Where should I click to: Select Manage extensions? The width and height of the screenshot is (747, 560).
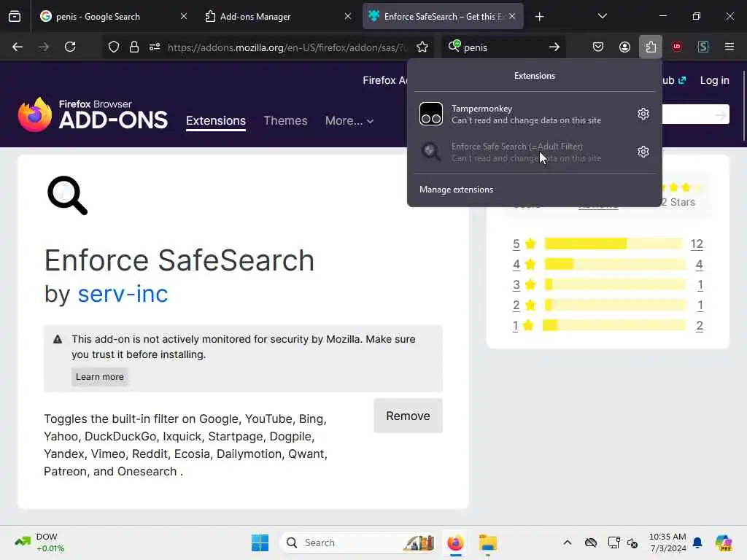coord(457,190)
